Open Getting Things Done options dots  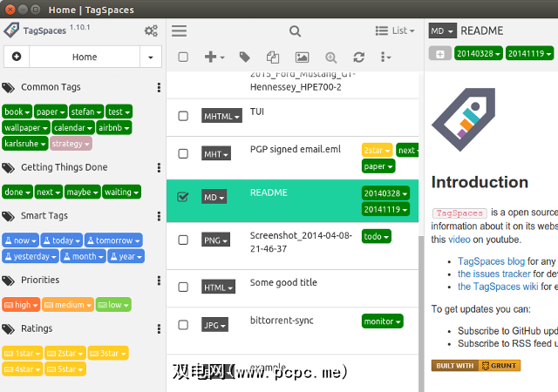click(159, 167)
